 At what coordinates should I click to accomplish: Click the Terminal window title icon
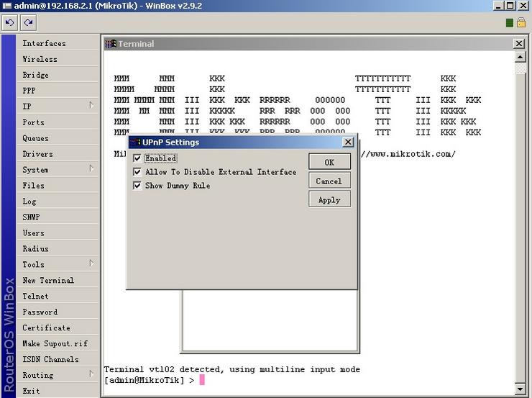[x=111, y=44]
